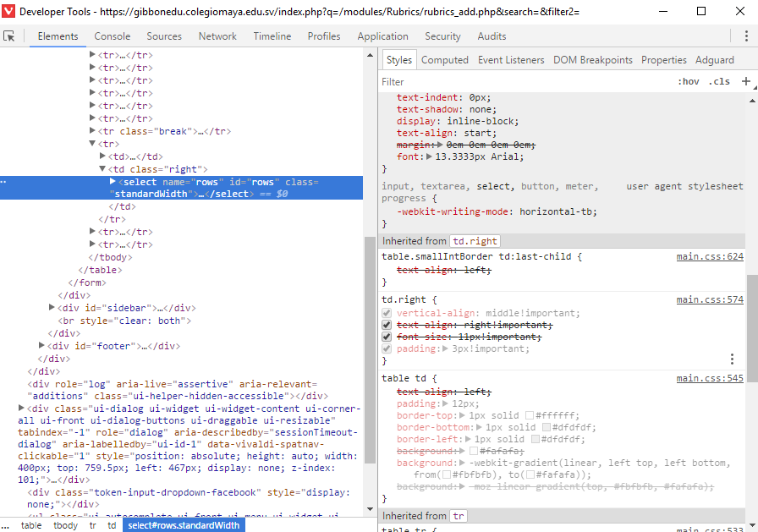Click the Vivaldi logo in title bar

pyautogui.click(x=8, y=11)
